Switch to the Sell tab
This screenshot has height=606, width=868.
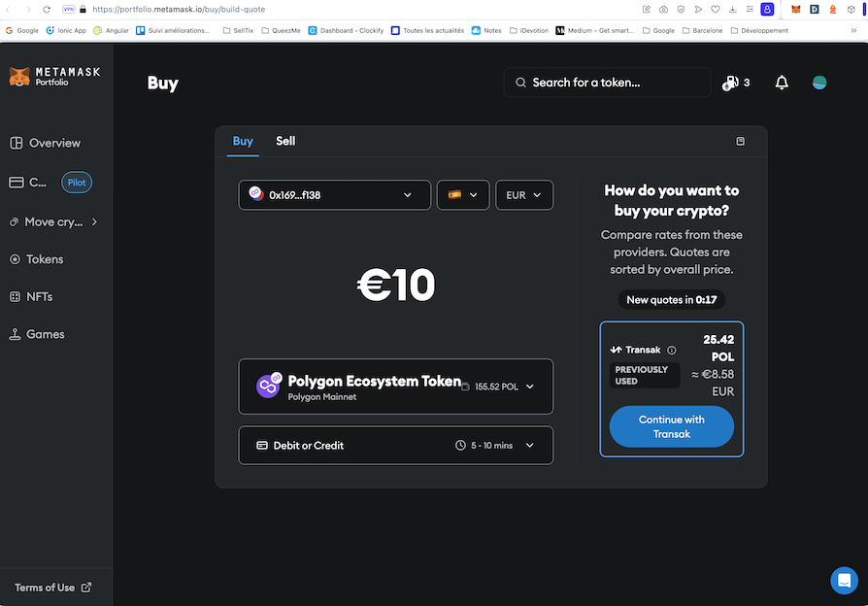[x=285, y=141]
